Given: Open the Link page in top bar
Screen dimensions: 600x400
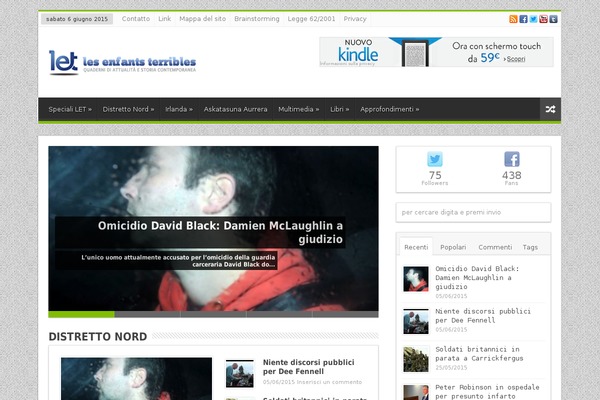Looking at the screenshot, I should (x=165, y=19).
